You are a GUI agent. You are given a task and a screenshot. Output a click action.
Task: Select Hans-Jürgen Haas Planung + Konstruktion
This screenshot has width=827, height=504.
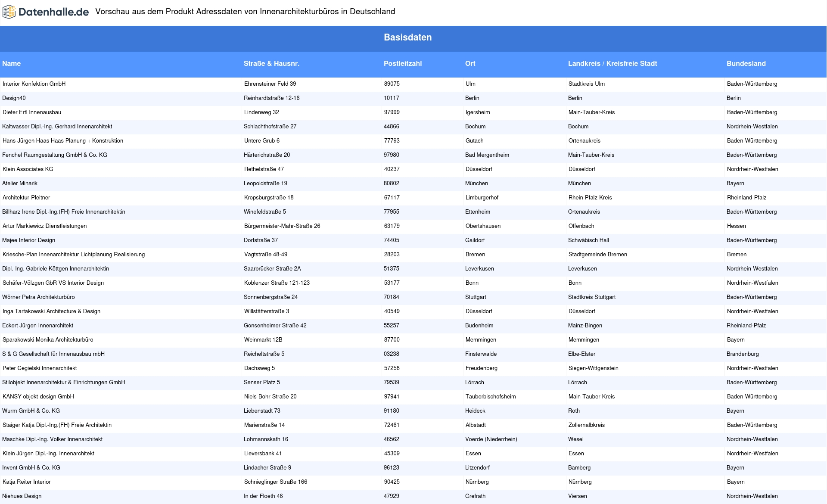coord(63,141)
